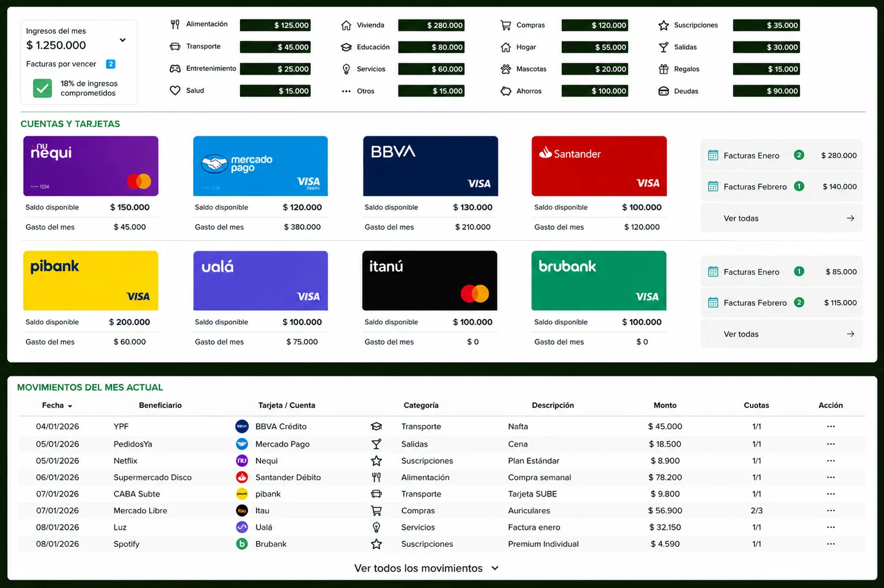Click Ver todas below Facturas Febrero $140.000
The image size is (884, 588).
[782, 218]
